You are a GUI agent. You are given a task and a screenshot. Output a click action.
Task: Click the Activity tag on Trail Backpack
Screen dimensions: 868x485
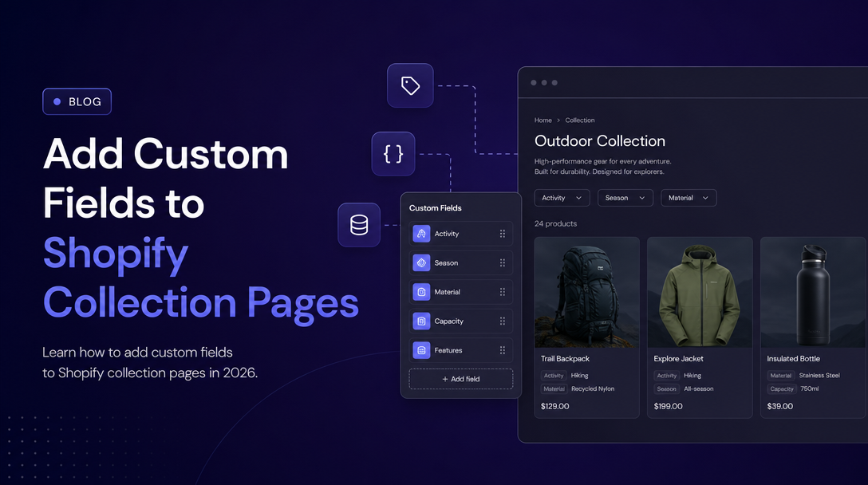(x=554, y=376)
